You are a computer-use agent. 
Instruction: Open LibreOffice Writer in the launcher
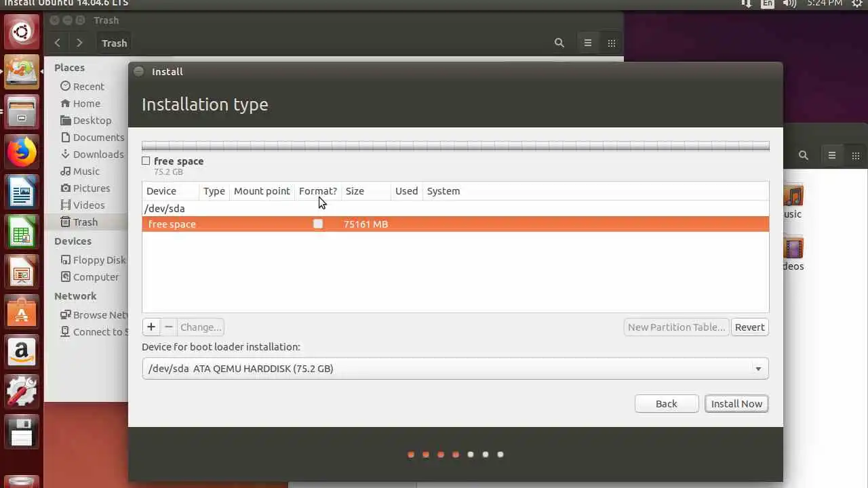[x=22, y=193]
